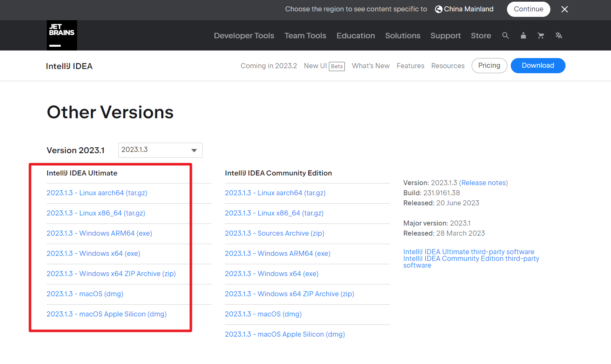This screenshot has width=611, height=364.
Task: Click the IntelliJ IDEA Community Edition heading
Action: click(278, 173)
